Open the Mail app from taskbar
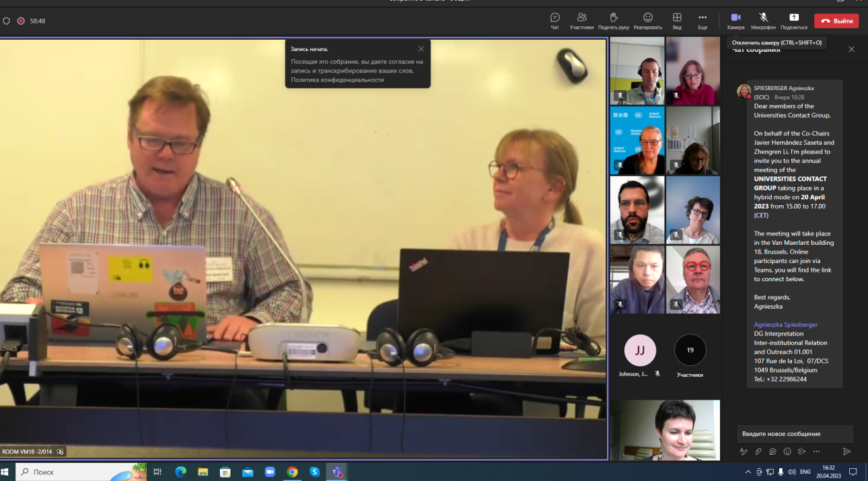The width and height of the screenshot is (868, 481). point(248,472)
